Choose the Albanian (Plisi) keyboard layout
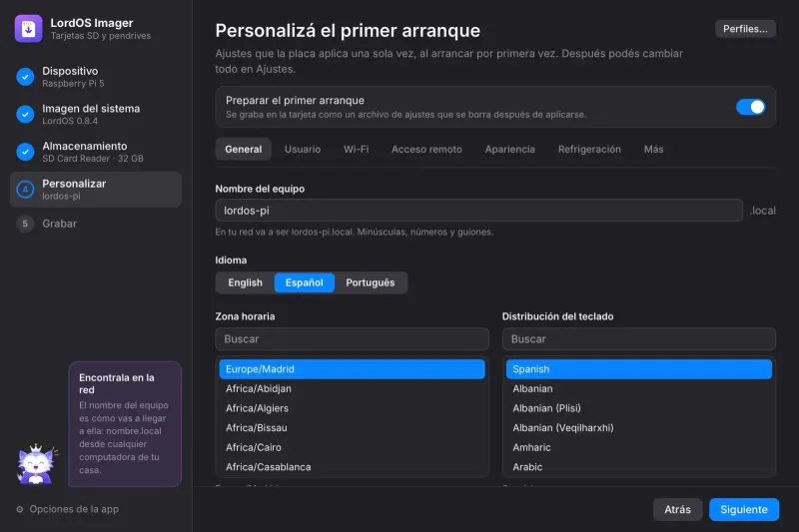The width and height of the screenshot is (799, 532). click(639, 408)
